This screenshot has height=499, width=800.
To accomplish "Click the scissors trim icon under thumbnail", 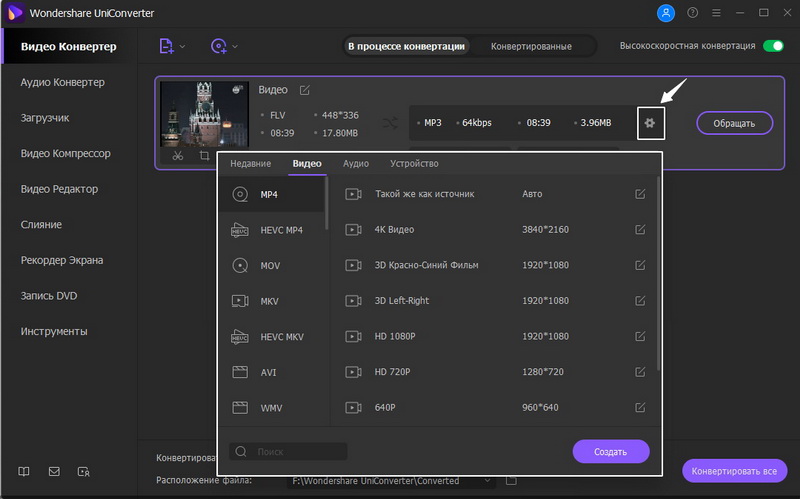I will point(176,155).
